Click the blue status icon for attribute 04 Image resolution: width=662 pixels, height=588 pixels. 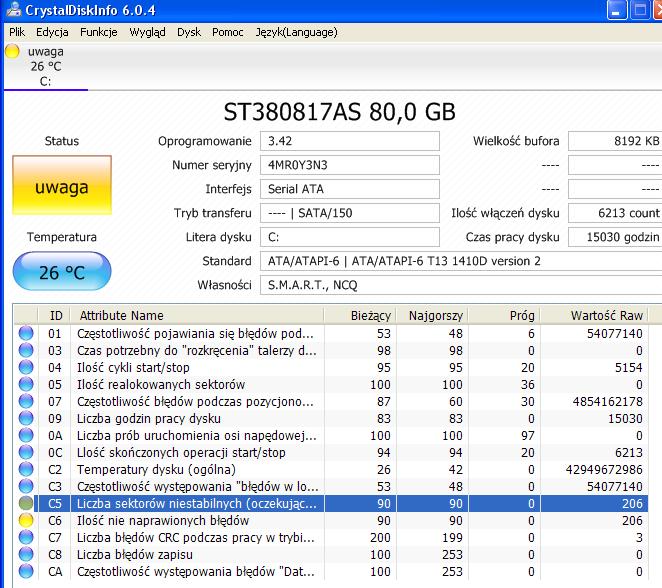[26, 367]
